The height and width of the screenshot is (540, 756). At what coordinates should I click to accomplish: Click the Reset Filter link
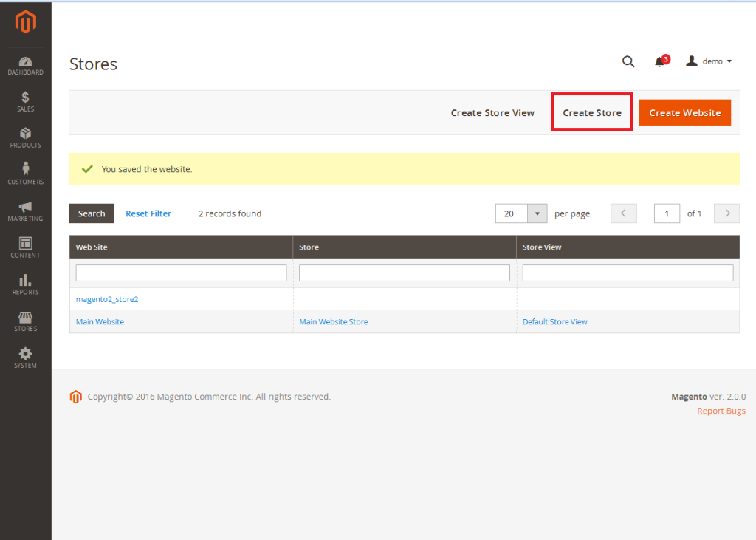coord(148,213)
